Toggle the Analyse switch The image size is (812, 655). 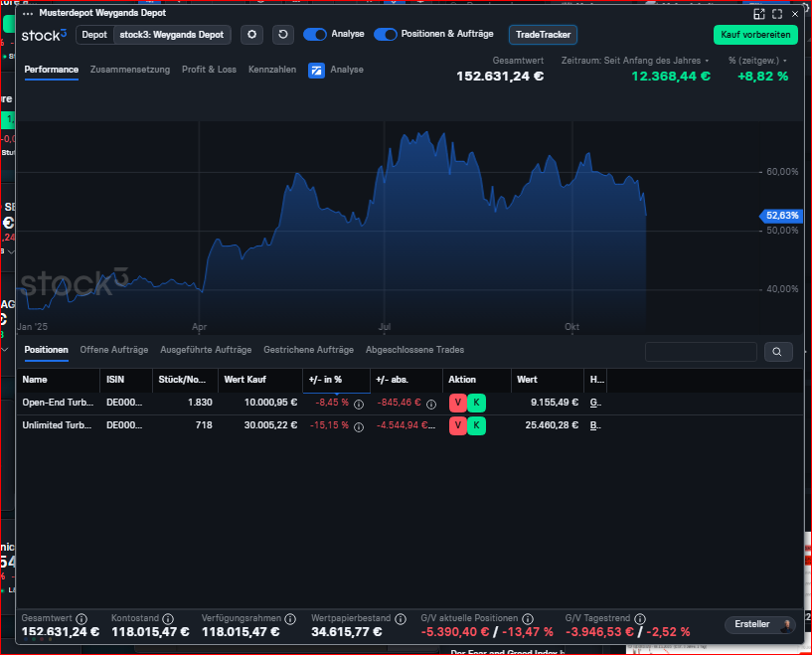315,35
